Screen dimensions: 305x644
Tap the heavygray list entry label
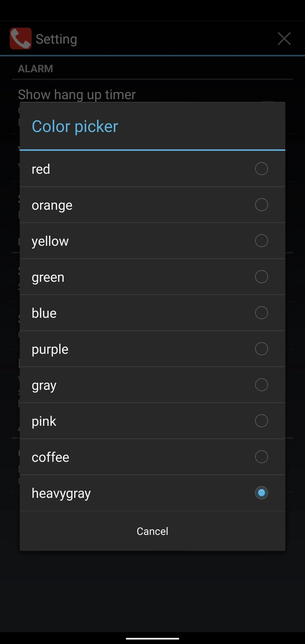61,494
